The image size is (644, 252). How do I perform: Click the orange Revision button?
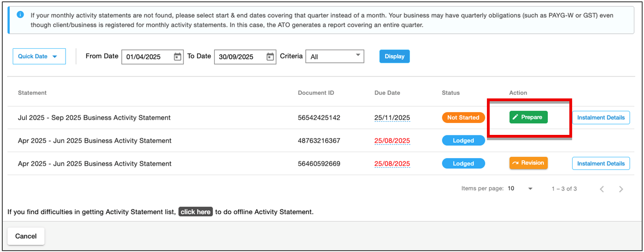click(528, 163)
